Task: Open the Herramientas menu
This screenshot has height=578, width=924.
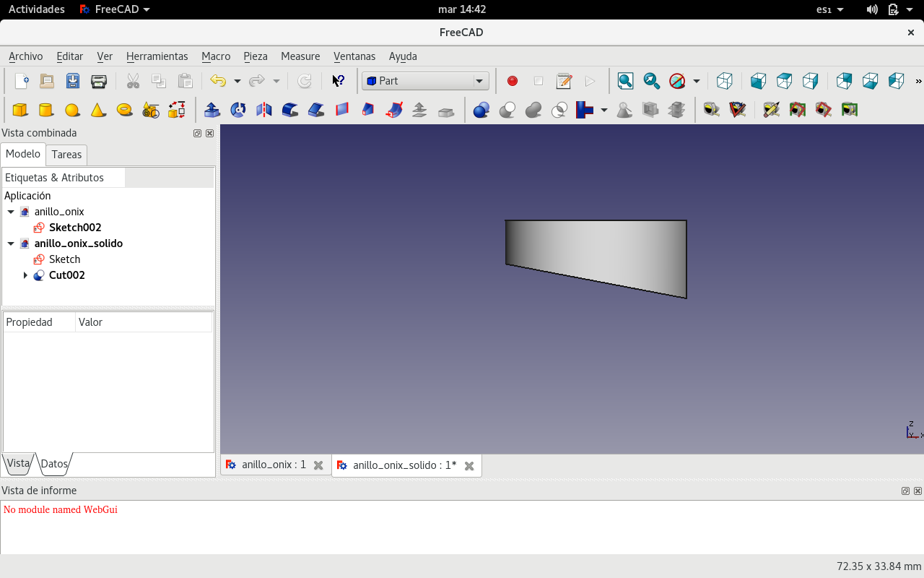Action: coord(157,56)
